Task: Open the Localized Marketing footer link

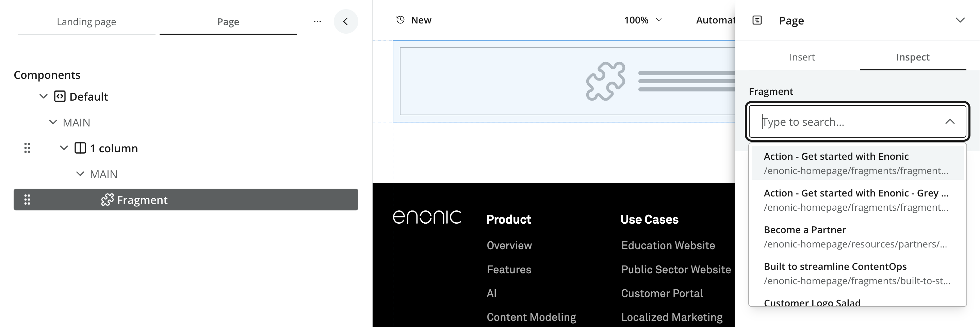Action: (x=672, y=317)
